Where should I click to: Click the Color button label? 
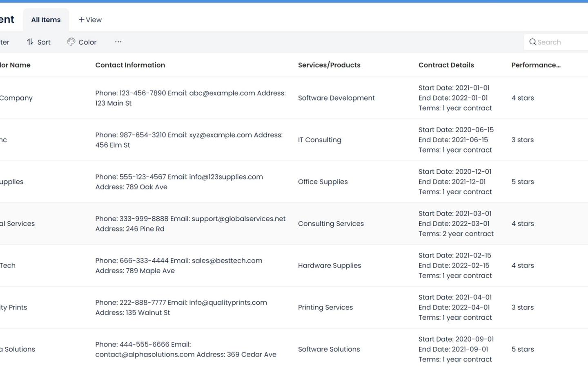[x=87, y=42]
